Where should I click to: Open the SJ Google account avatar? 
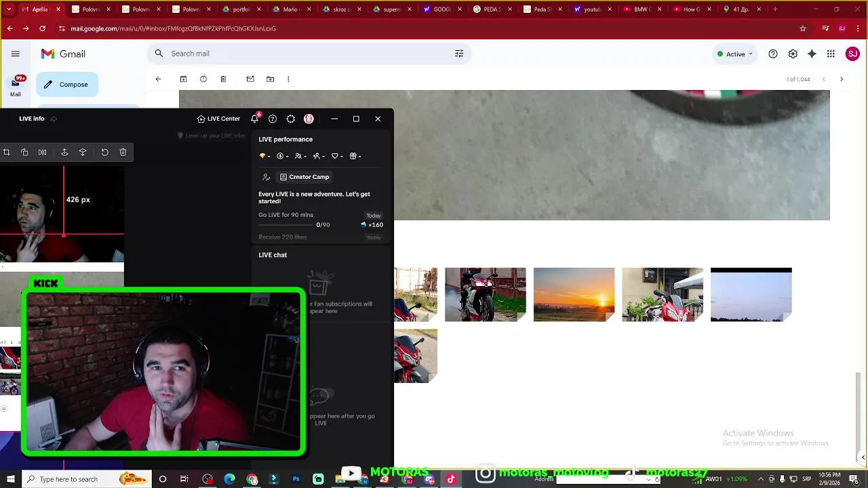coord(852,54)
